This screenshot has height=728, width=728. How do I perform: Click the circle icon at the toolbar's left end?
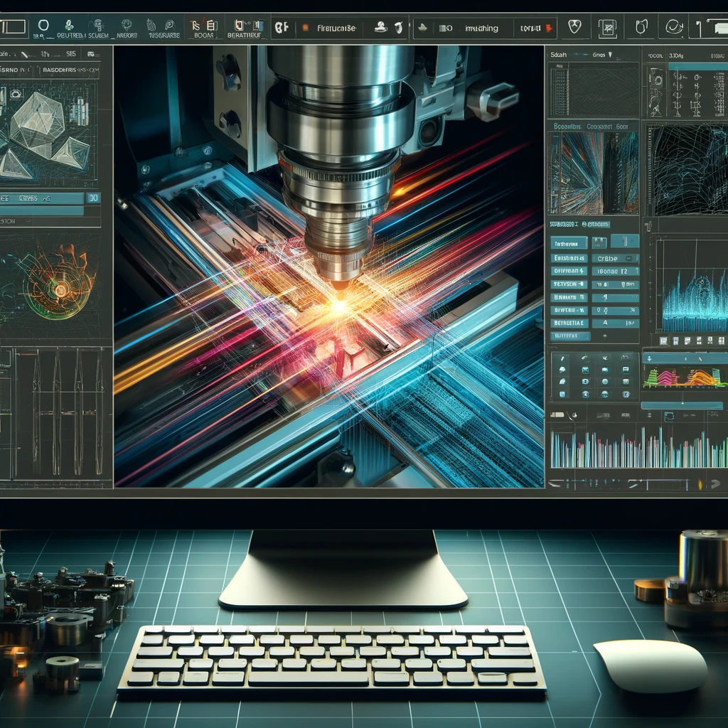tap(43, 26)
